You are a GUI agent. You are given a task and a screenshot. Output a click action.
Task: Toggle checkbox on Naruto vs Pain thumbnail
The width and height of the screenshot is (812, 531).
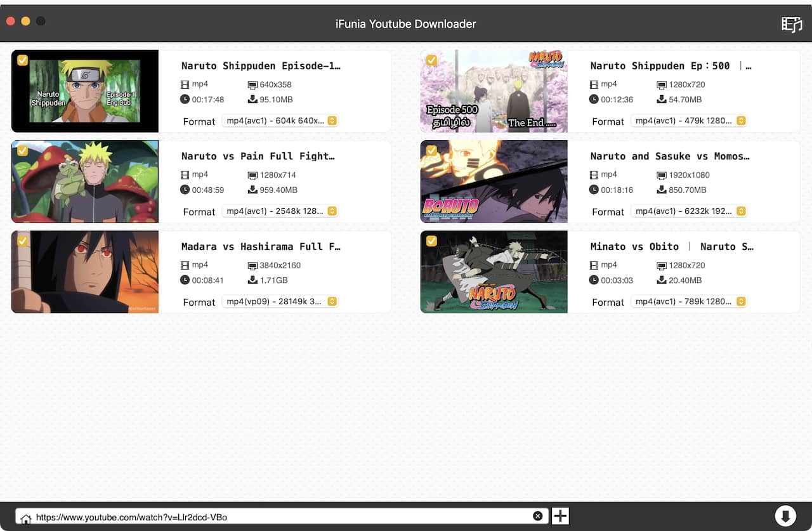[x=22, y=150]
